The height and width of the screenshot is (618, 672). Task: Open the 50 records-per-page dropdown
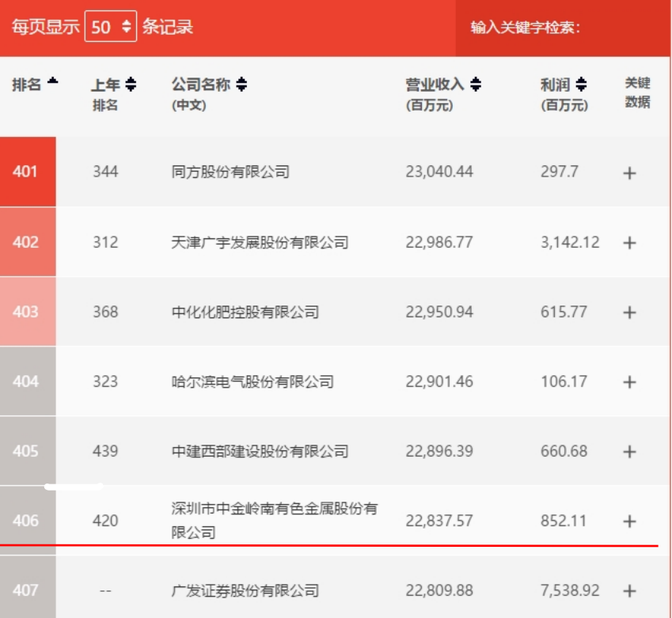click(x=111, y=27)
